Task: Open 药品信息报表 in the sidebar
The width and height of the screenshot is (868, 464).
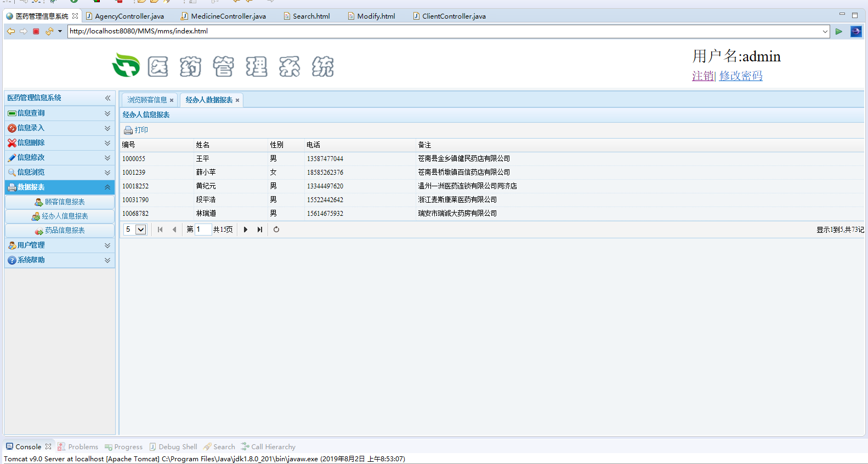Action: coord(65,231)
